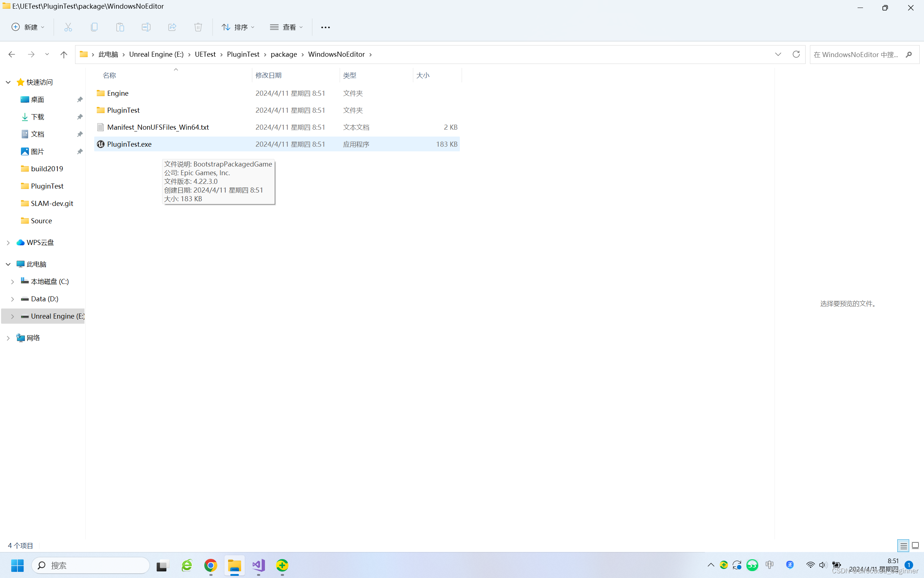
Task: Open the green 360 browser taskbar icon
Action: pos(187,565)
